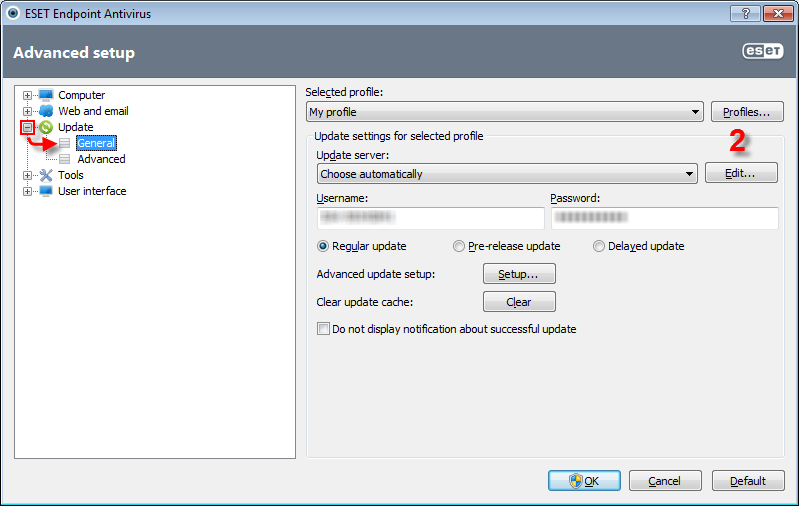Image resolution: width=799 pixels, height=506 pixels.
Task: Select the Tools tree label
Action: pyautogui.click(x=70, y=175)
